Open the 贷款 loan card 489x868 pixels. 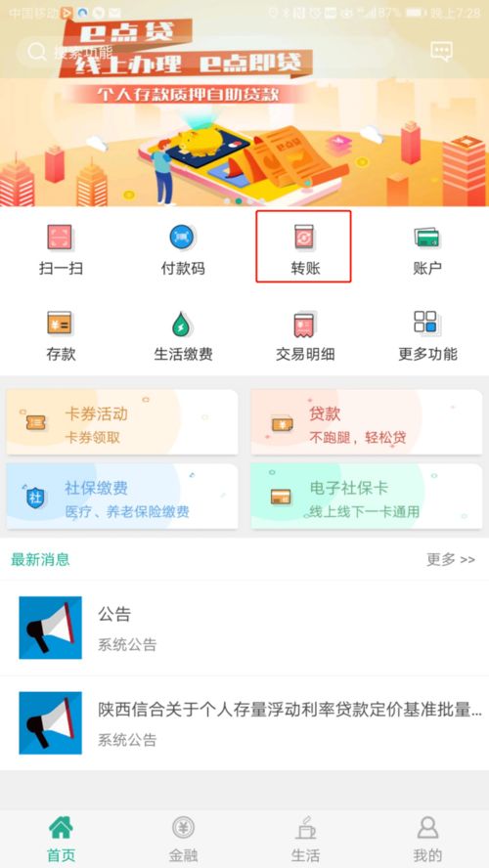click(367, 422)
